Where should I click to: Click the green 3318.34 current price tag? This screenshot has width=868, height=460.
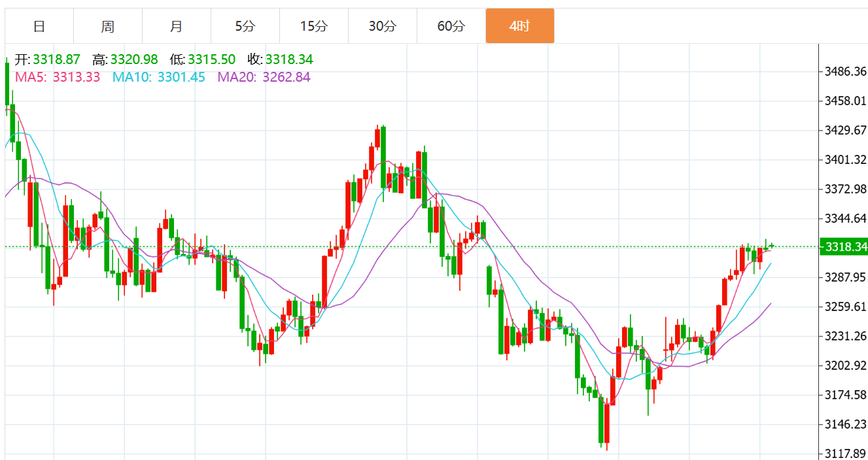coord(846,247)
